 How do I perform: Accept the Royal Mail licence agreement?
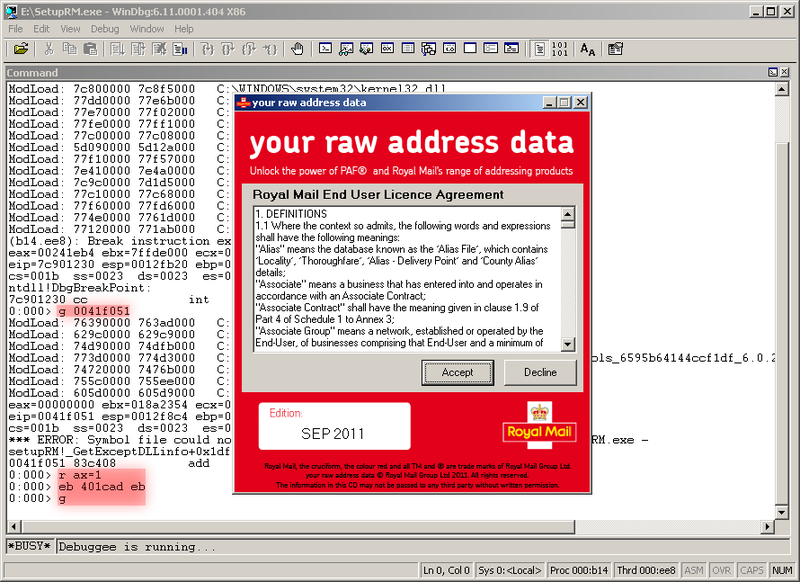[458, 372]
